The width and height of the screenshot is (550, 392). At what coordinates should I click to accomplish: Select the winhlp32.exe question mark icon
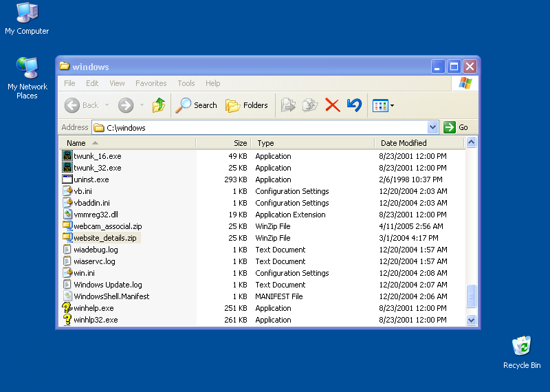click(x=67, y=319)
